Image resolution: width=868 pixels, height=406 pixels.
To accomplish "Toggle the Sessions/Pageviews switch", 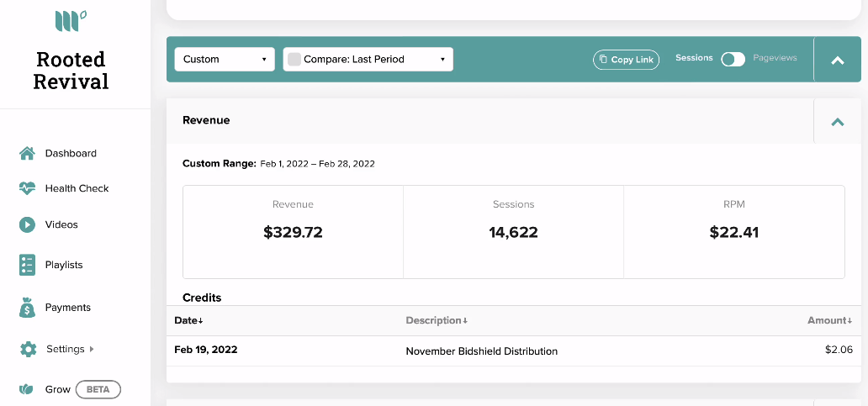I will click(x=733, y=59).
